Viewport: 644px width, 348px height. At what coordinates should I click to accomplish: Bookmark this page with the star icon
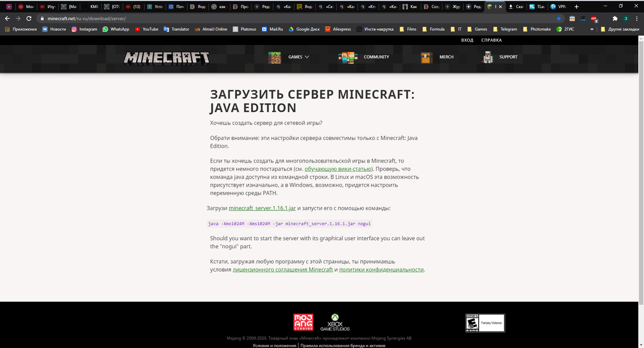[558, 18]
